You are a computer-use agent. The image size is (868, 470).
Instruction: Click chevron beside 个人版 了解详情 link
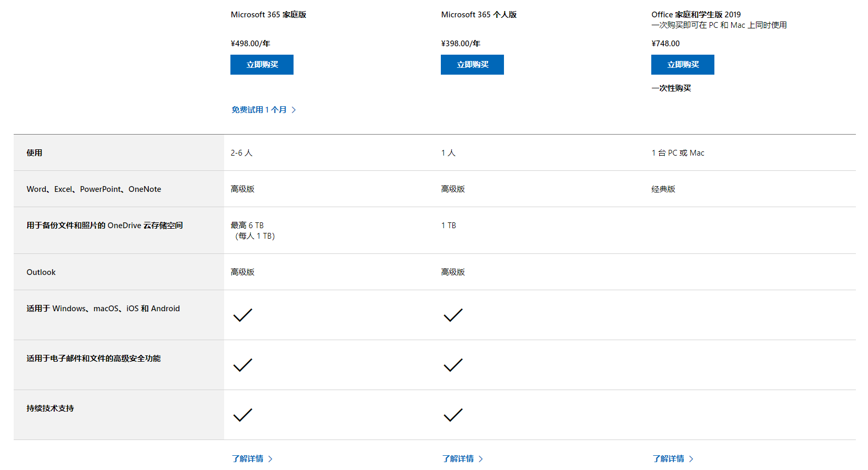point(481,458)
